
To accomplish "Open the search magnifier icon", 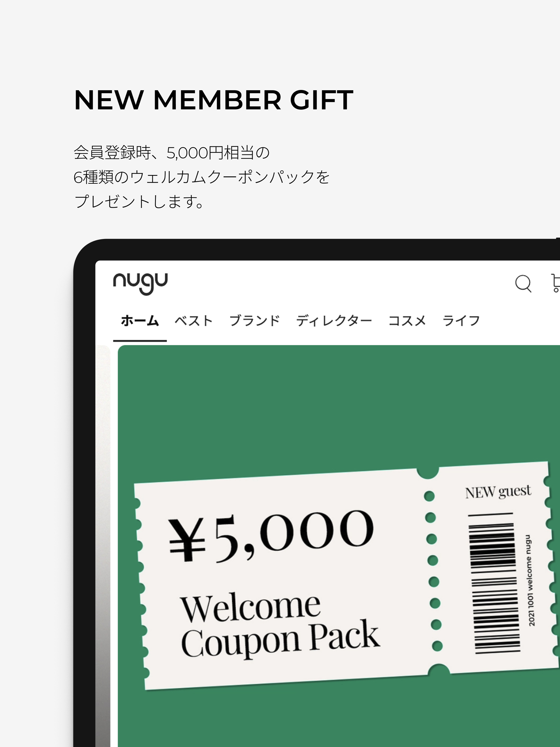I will [523, 284].
